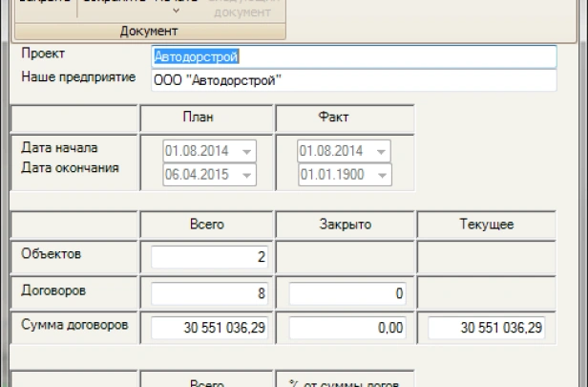Click the greyed-out следующий документ button
The image size is (588, 387).
coord(241,10)
